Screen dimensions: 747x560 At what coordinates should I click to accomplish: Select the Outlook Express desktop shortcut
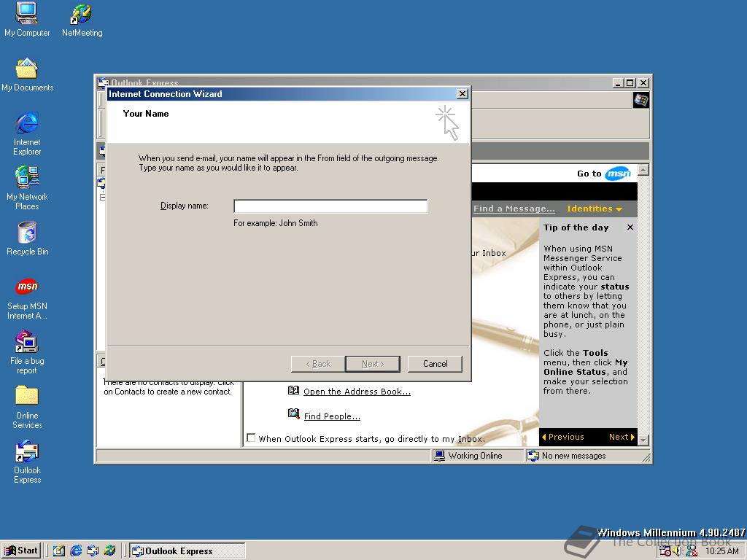coord(27,462)
